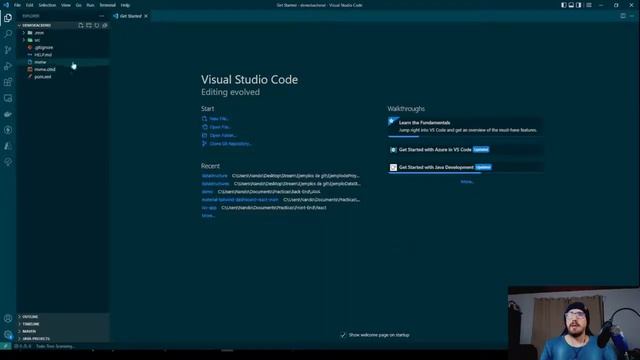The width and height of the screenshot is (640, 360).
Task: Open the Extensions view
Action: pos(8,82)
